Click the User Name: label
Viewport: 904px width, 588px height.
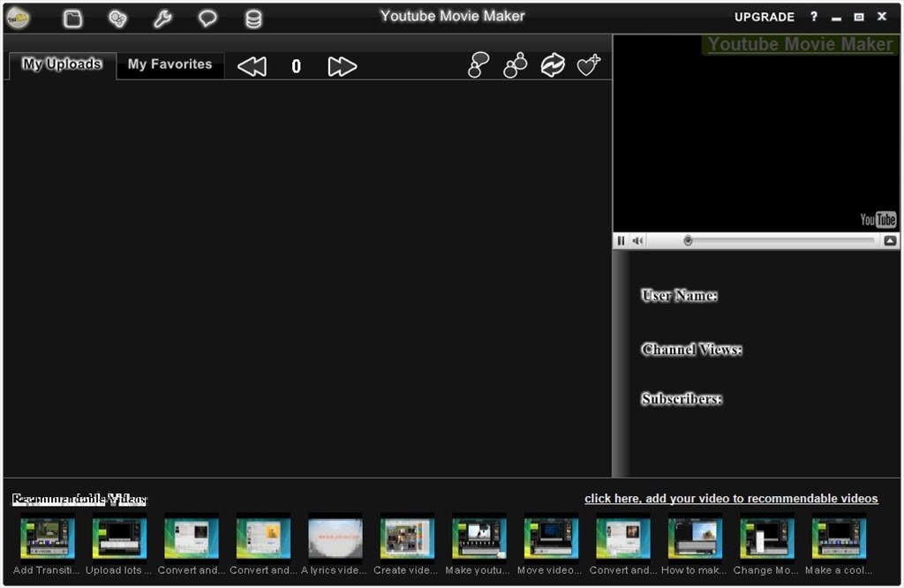tap(679, 295)
